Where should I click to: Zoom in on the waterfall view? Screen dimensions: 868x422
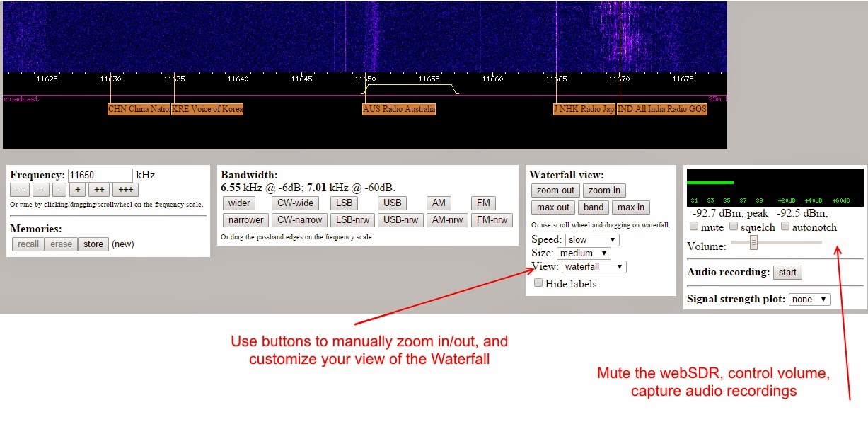coord(604,190)
